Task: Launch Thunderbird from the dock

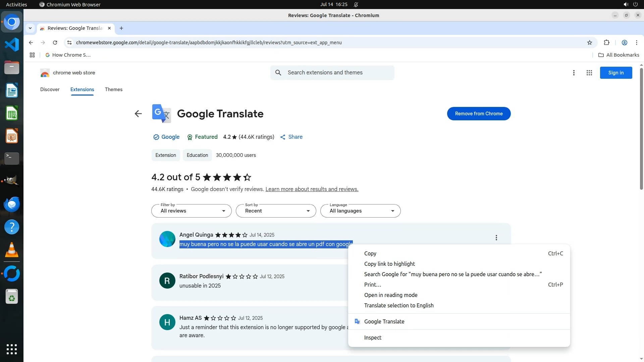Action: 12,204
